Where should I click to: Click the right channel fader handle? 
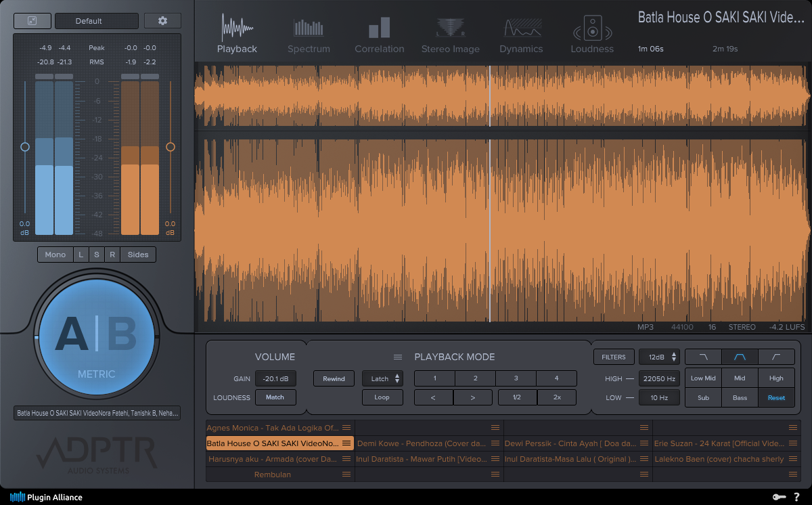171,147
